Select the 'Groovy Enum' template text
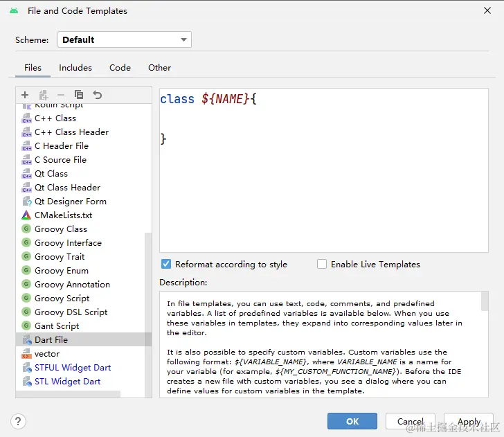 62,270
